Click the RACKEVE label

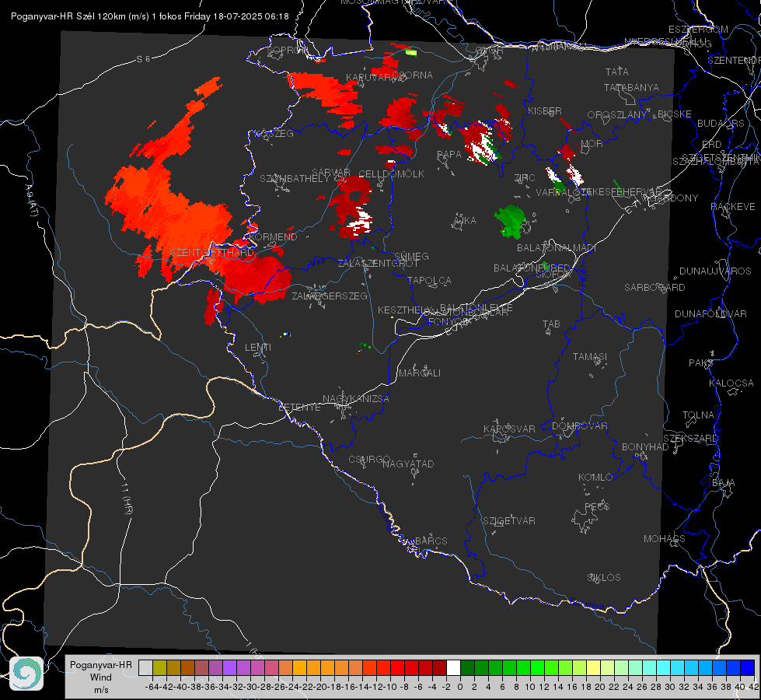(x=733, y=207)
